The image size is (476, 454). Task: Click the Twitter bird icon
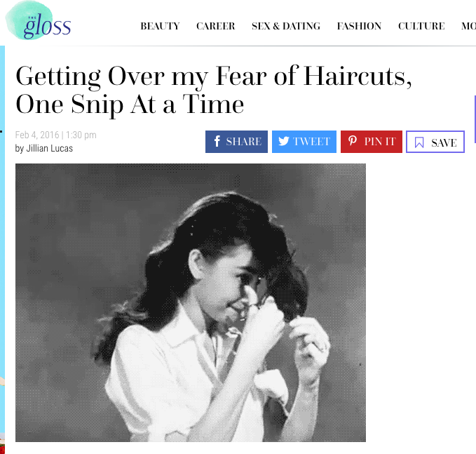tap(283, 141)
